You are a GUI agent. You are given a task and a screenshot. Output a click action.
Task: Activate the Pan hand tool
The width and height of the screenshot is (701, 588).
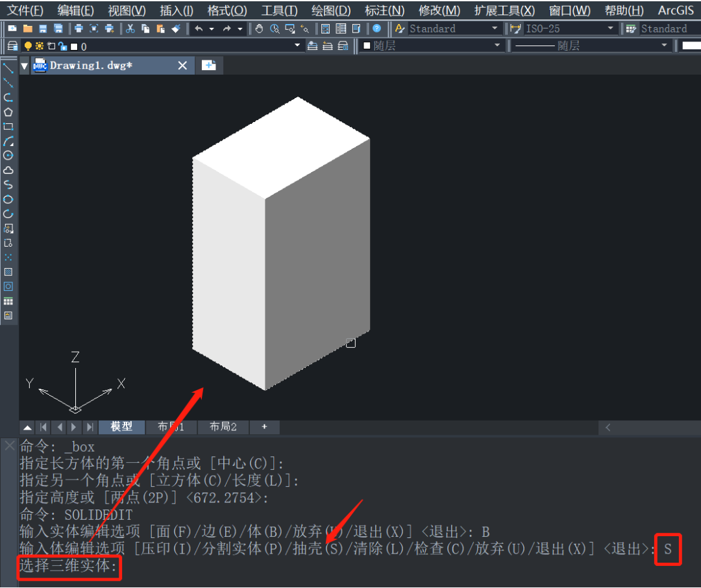click(x=259, y=29)
